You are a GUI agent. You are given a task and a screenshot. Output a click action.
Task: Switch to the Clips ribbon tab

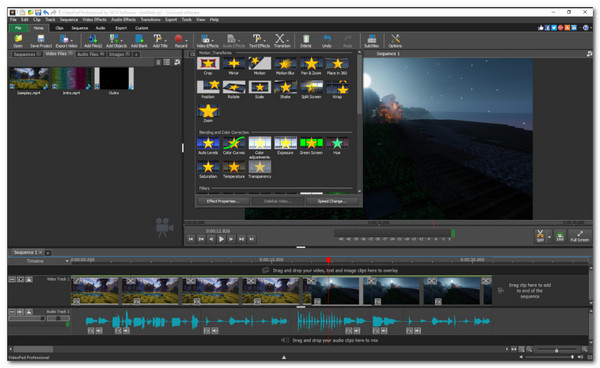[59, 28]
